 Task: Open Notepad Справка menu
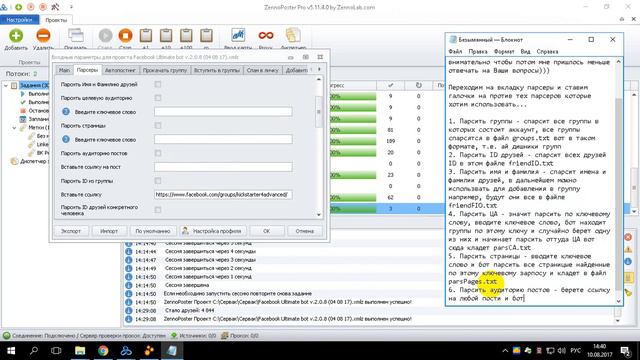pyautogui.click(x=547, y=51)
